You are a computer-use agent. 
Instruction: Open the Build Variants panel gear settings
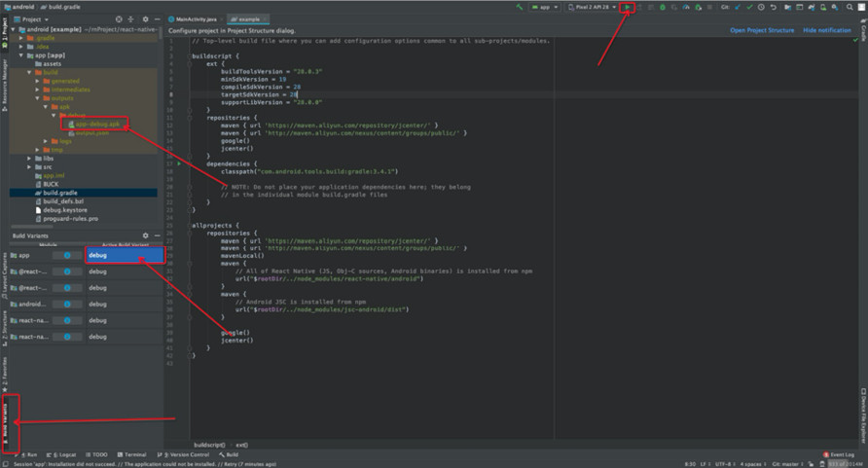point(146,235)
